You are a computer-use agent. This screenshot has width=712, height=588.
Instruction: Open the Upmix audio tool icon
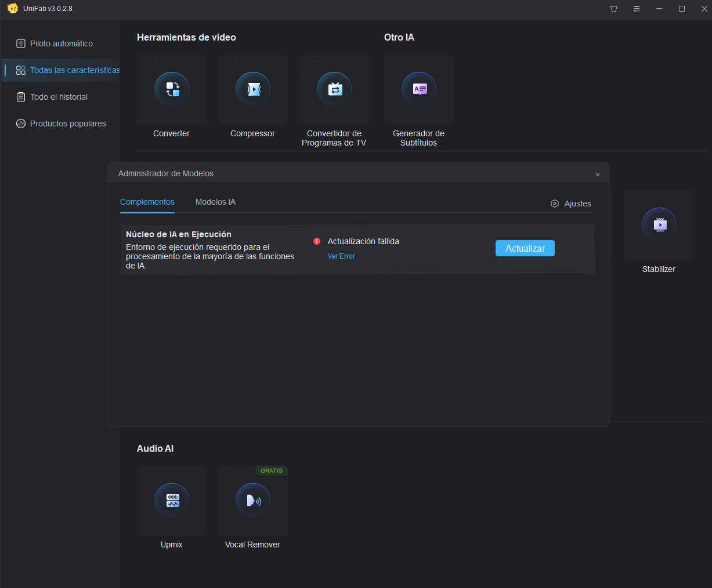[x=172, y=500]
